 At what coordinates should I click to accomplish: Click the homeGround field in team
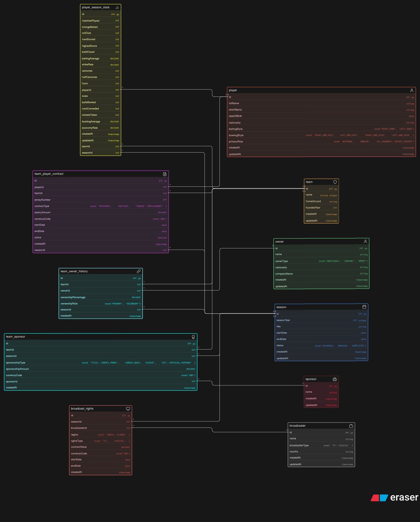click(x=321, y=201)
